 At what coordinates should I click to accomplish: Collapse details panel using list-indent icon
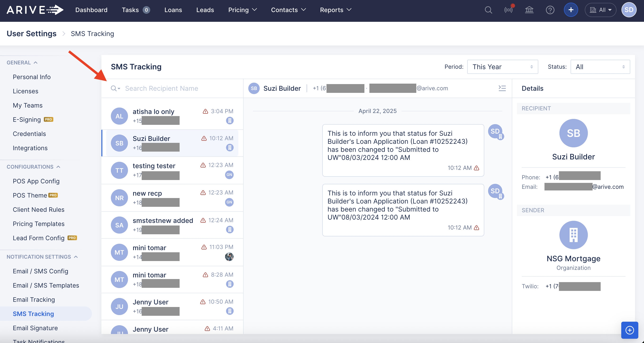(x=502, y=88)
